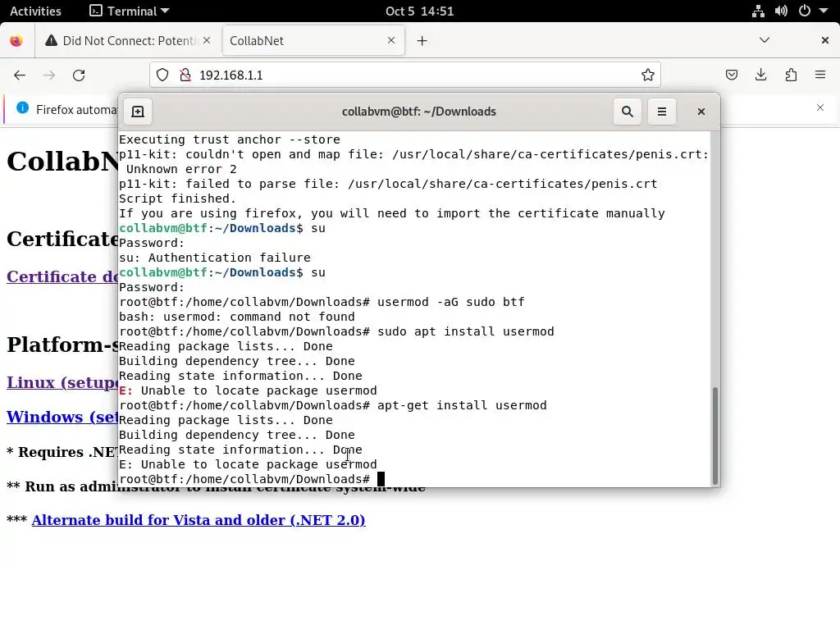This screenshot has height=630, width=840.
Task: Expand the system menu arrow in top bar
Action: click(x=824, y=11)
